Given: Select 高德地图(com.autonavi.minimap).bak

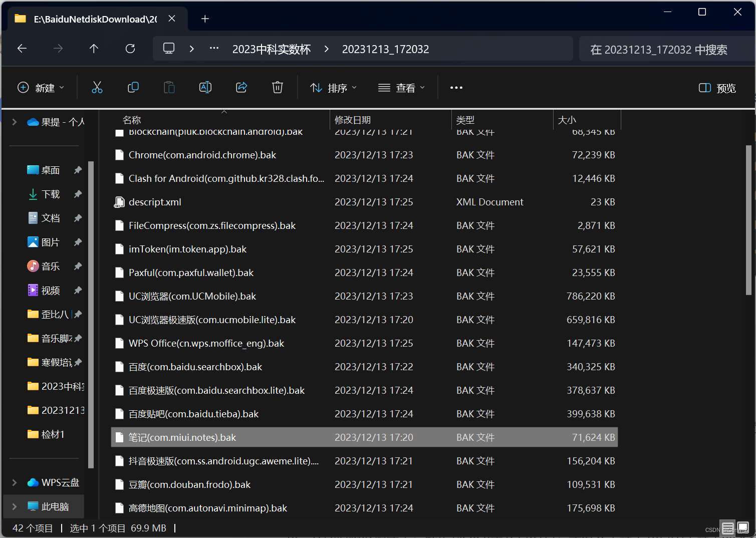Looking at the screenshot, I should pyautogui.click(x=364, y=508).
